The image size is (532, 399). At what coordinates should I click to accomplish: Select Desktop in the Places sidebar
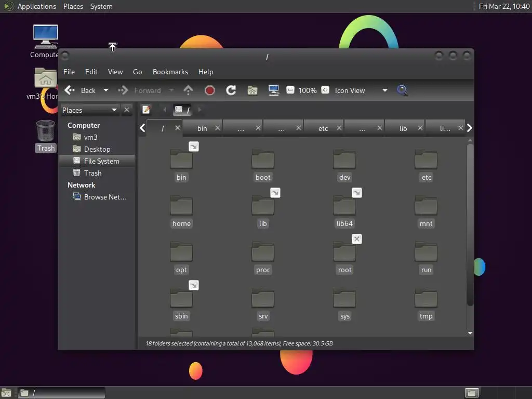pyautogui.click(x=97, y=149)
